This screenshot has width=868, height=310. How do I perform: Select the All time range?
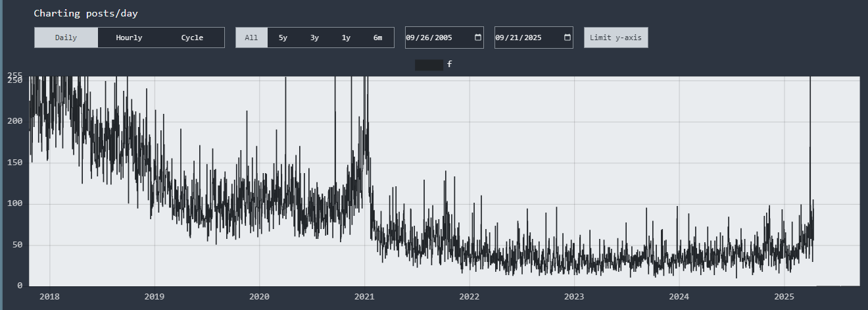pyautogui.click(x=251, y=38)
